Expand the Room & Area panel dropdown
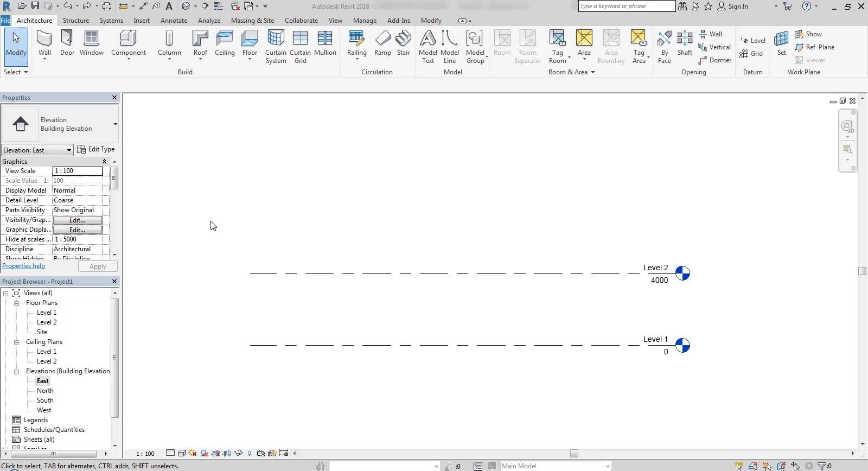Viewport: 868px width, 471px height. click(x=572, y=72)
